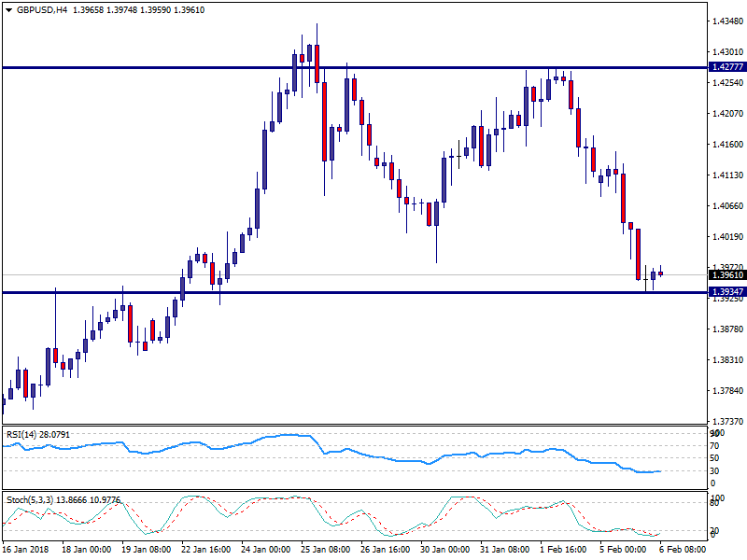Screen dimensions: 747x560
Task: Select the lower horizontal line at 1.39347
Action: tap(373, 292)
